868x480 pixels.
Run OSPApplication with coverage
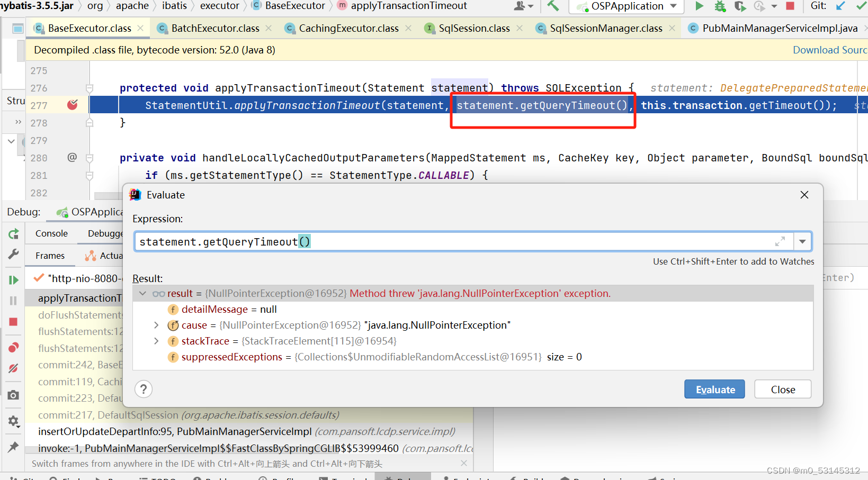[740, 6]
